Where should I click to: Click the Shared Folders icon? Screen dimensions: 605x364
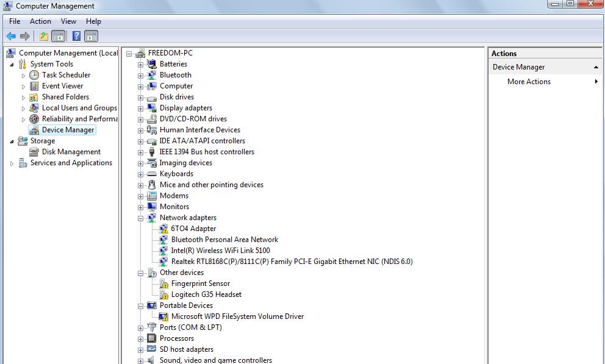34,97
